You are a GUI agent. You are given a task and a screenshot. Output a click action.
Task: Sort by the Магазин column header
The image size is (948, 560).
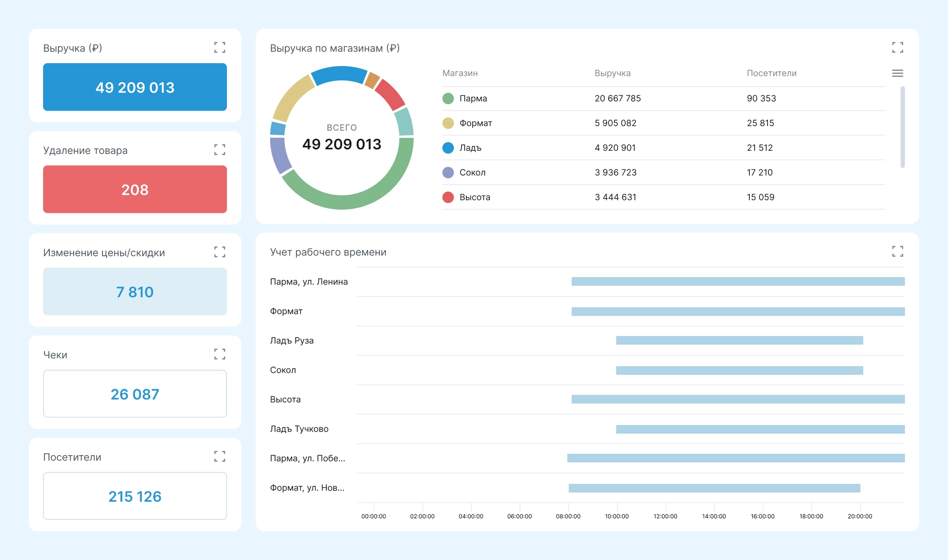[460, 73]
